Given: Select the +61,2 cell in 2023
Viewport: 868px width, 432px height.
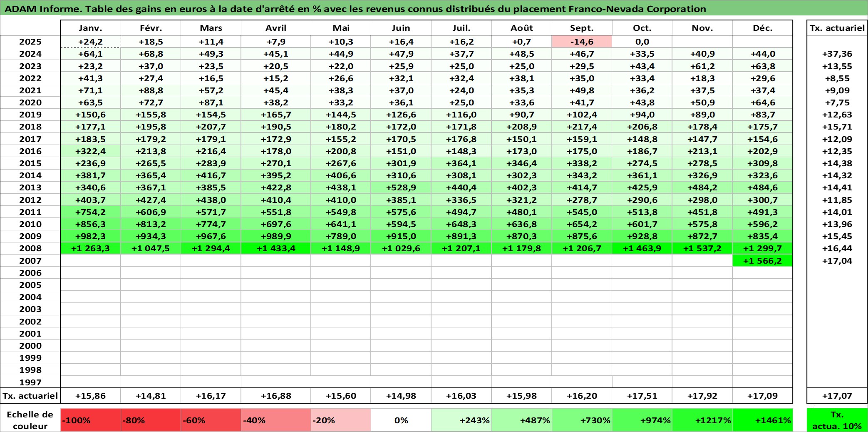Looking at the screenshot, I should coord(702,66).
